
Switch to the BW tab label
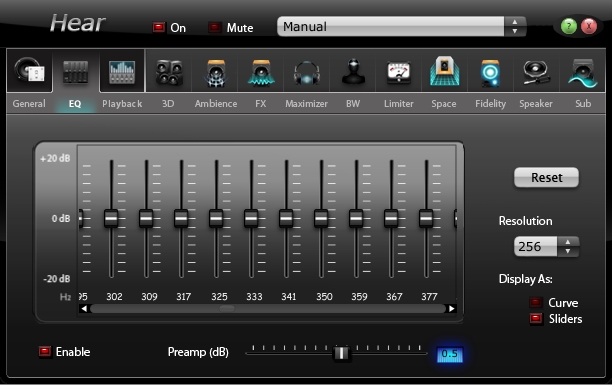click(353, 103)
